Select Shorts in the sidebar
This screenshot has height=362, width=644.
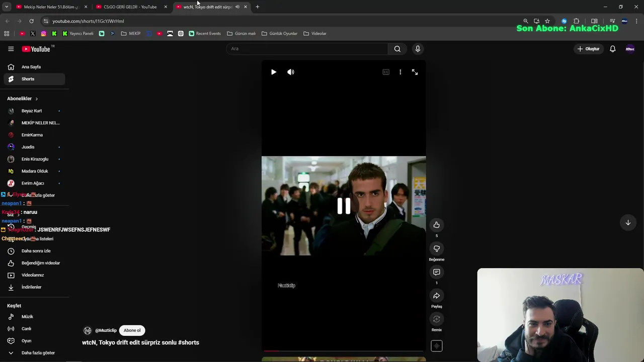coord(33,79)
